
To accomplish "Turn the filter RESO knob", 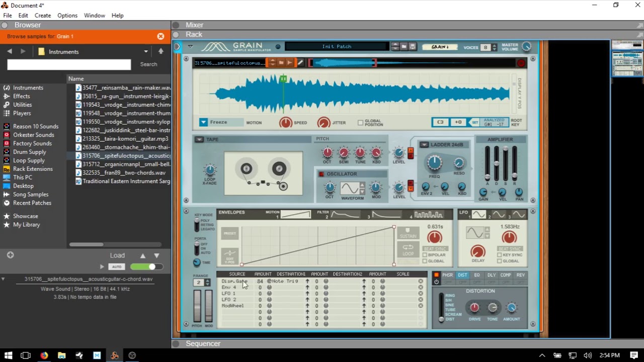I will 459,163.
